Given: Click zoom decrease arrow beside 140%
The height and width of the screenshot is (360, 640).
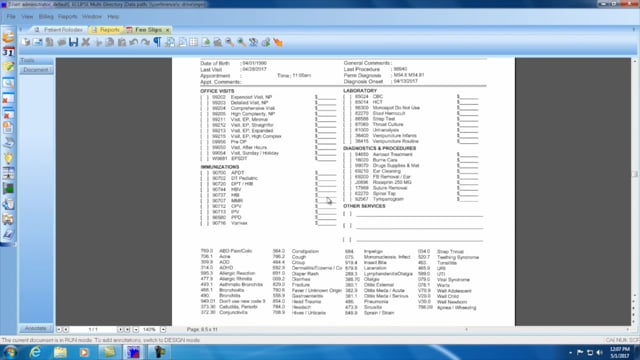Looking at the screenshot, I should click(x=136, y=329).
